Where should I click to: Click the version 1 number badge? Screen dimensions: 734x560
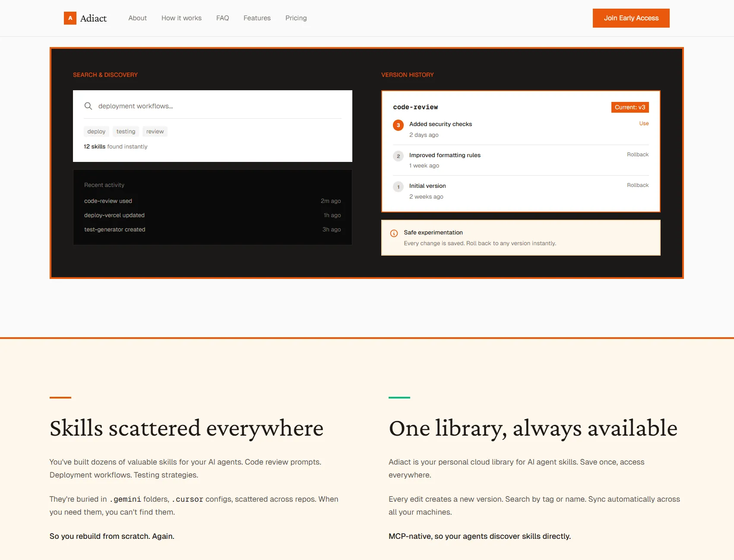(398, 187)
